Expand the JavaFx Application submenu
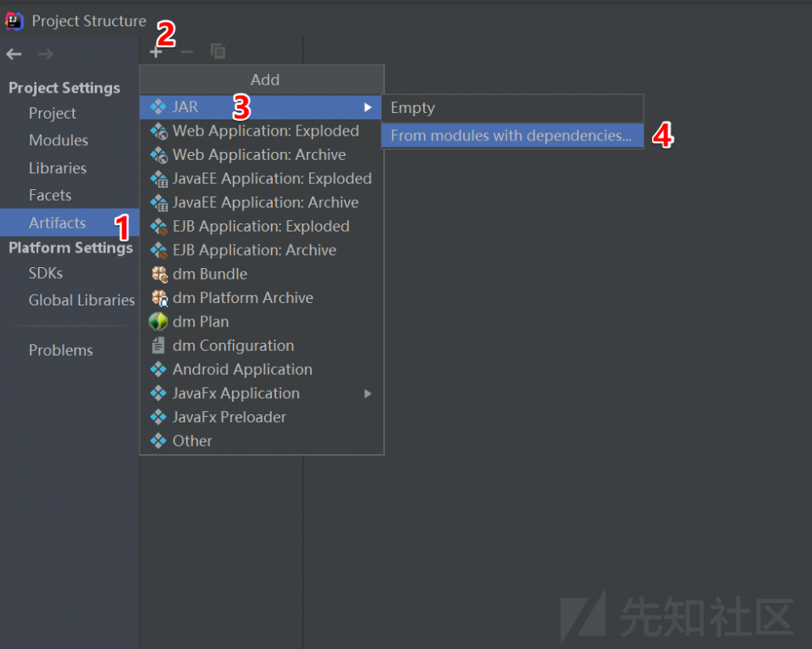 pyautogui.click(x=368, y=392)
